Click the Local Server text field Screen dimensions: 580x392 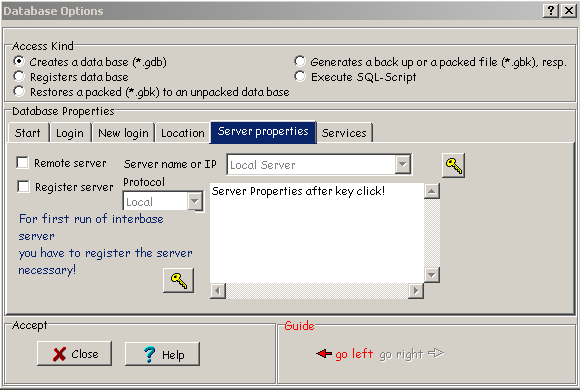[311, 165]
